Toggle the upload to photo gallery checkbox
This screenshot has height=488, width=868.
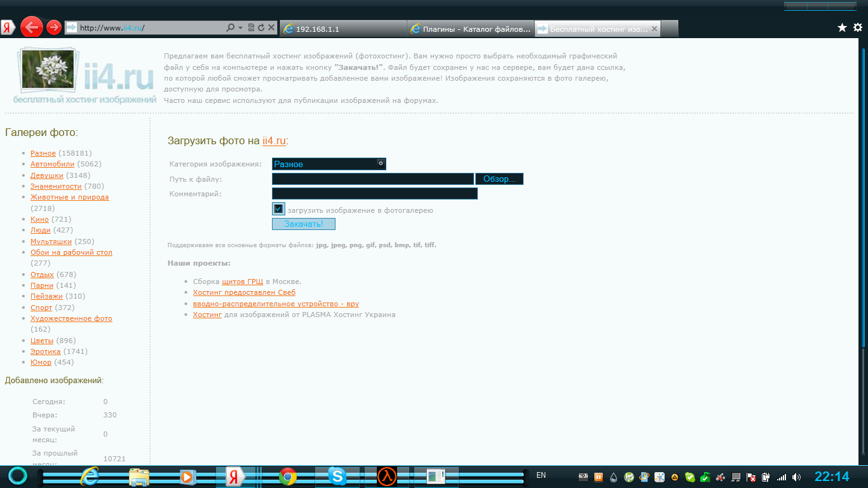[x=278, y=209]
